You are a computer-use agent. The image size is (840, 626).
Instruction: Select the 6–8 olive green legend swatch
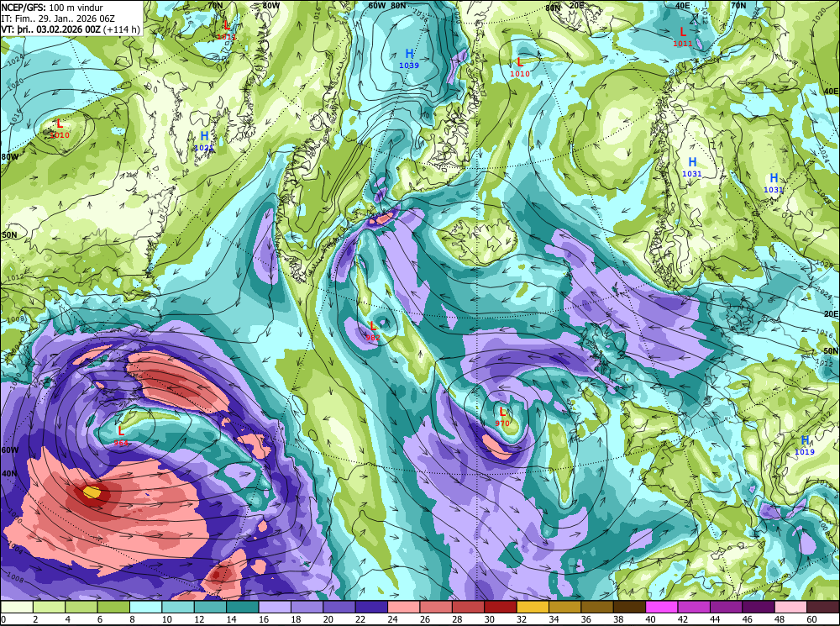[x=113, y=607]
